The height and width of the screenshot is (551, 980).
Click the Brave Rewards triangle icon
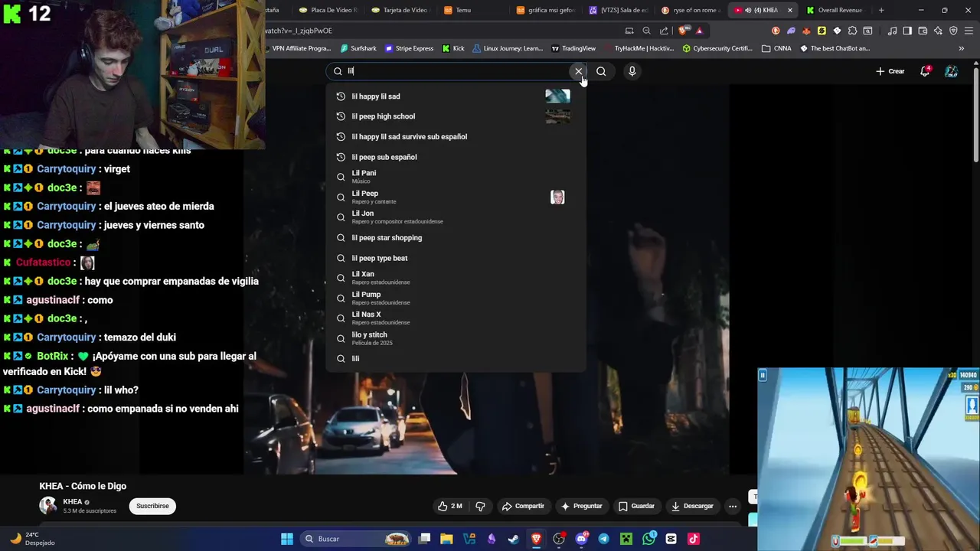699,31
